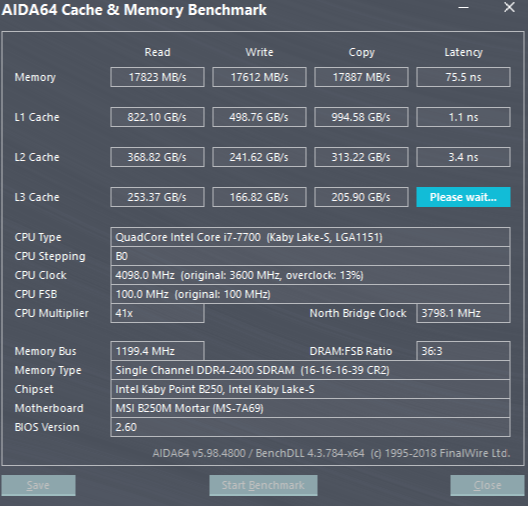Click the Start Benchmark button

[263, 485]
